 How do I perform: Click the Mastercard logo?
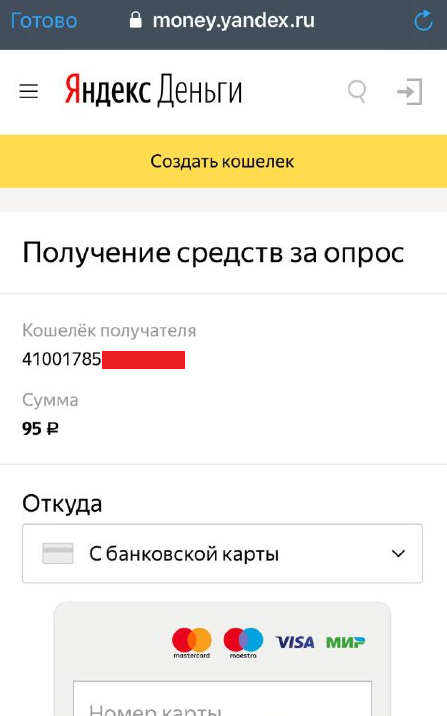coord(192,643)
